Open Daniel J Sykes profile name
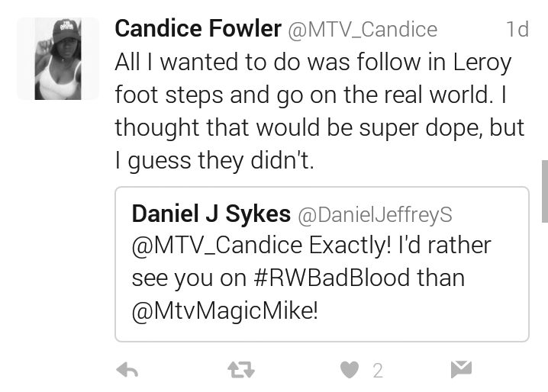Screen dimensions: 548x392 tap(211, 214)
